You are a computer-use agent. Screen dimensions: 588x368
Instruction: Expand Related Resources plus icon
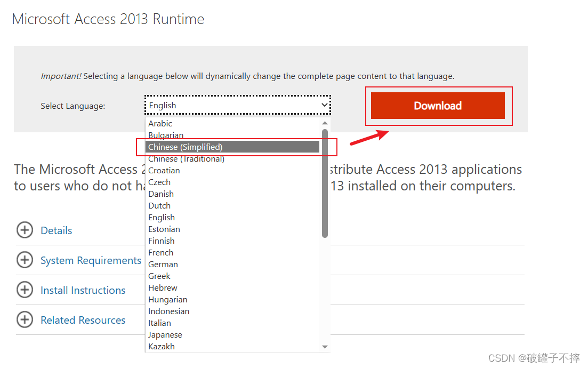coord(25,319)
